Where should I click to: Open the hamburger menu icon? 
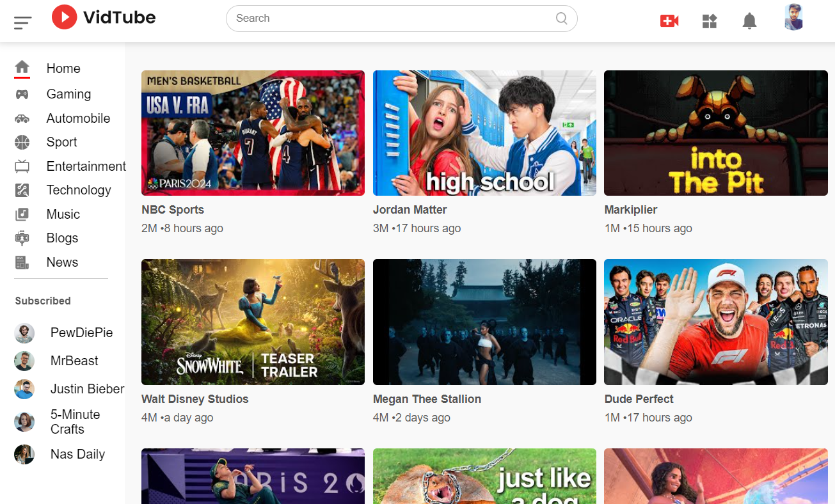point(22,22)
